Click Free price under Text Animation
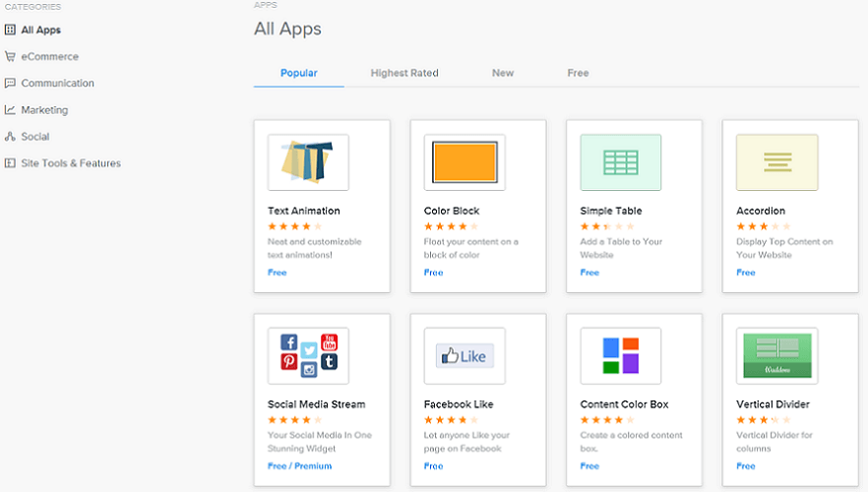 point(278,273)
